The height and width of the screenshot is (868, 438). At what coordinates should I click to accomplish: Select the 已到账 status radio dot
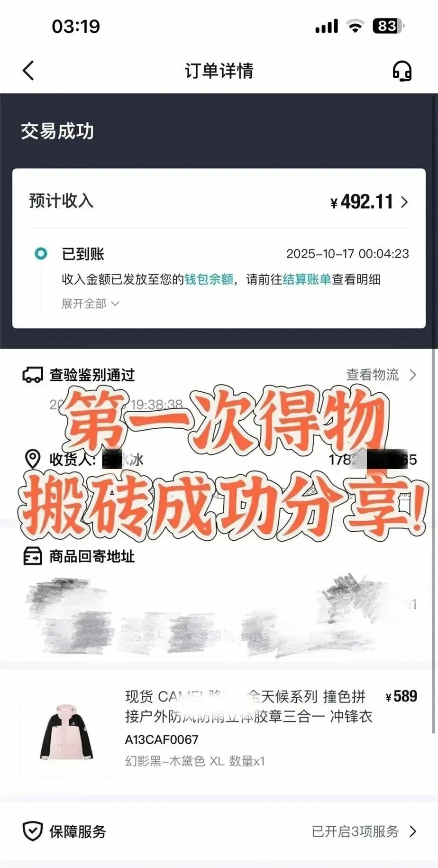[41, 254]
